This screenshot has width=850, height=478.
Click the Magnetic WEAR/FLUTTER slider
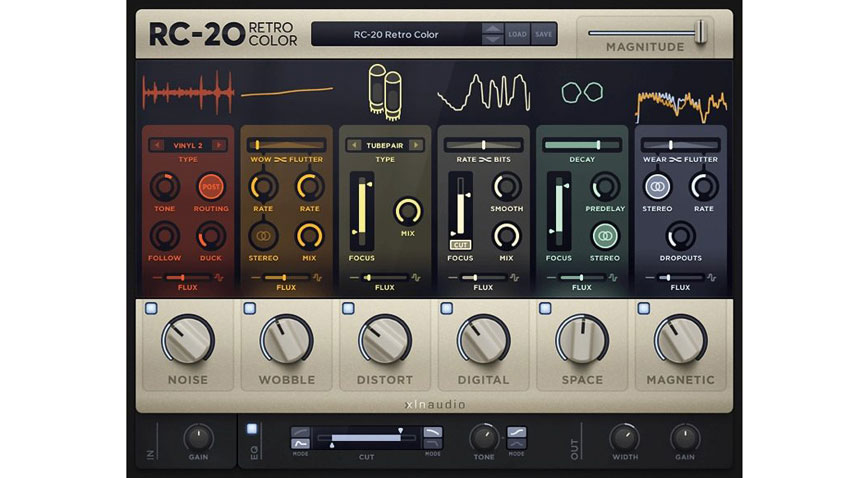(680, 145)
